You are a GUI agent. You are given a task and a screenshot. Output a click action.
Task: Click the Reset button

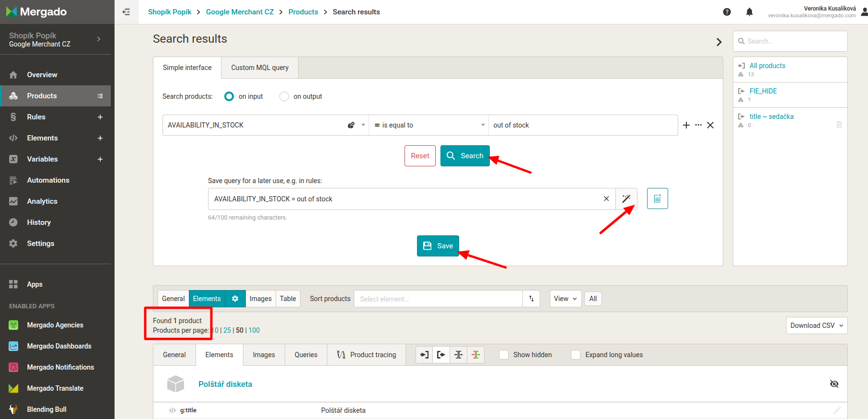pos(420,156)
